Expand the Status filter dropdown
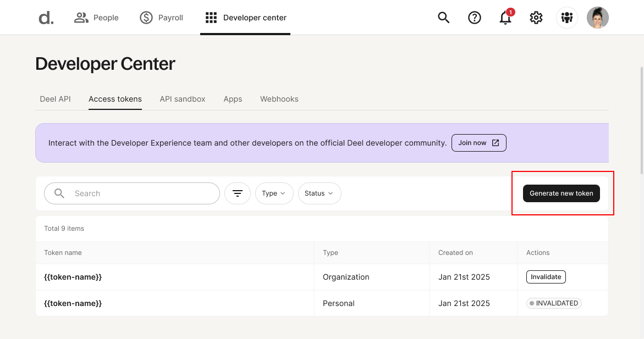 [320, 193]
